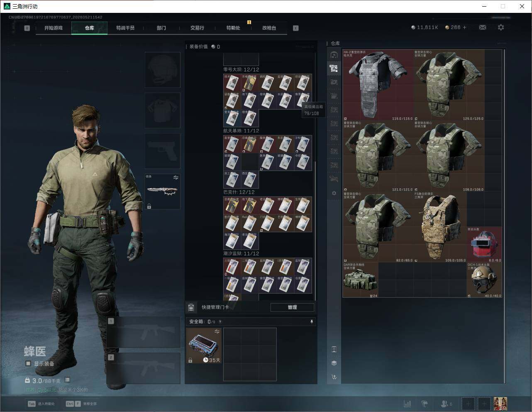Select the camo vest with durability 82.0/85.0
The width and height of the screenshot is (532, 412).
click(x=378, y=227)
